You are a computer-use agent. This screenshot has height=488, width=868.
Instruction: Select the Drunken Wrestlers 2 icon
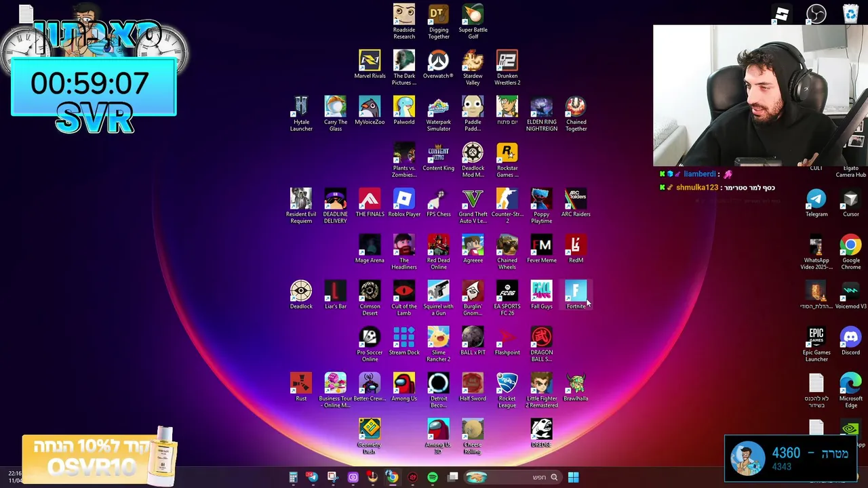tap(507, 68)
